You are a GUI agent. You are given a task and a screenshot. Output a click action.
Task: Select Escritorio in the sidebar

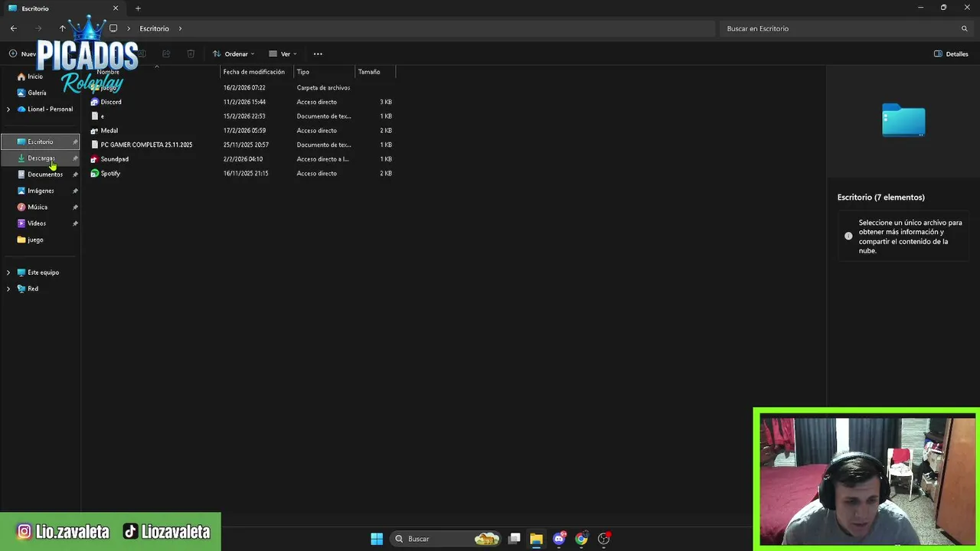point(41,142)
